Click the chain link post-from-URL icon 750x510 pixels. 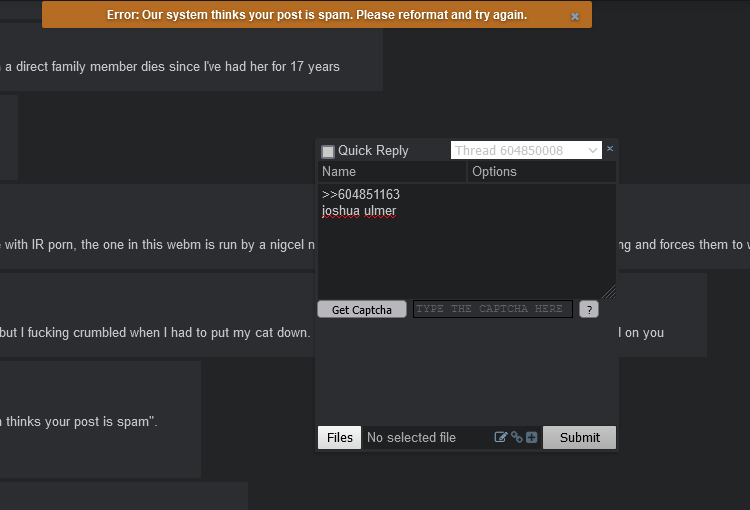517,437
